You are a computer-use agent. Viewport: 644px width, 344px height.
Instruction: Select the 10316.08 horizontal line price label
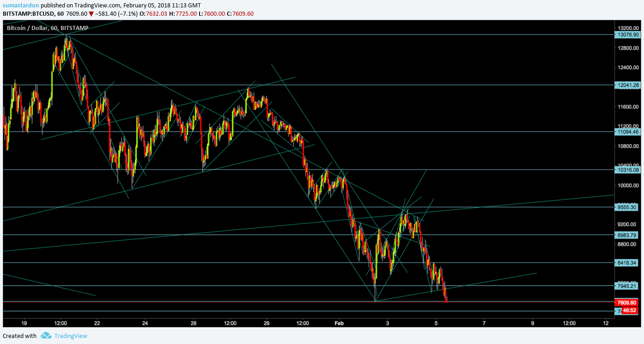(628, 170)
